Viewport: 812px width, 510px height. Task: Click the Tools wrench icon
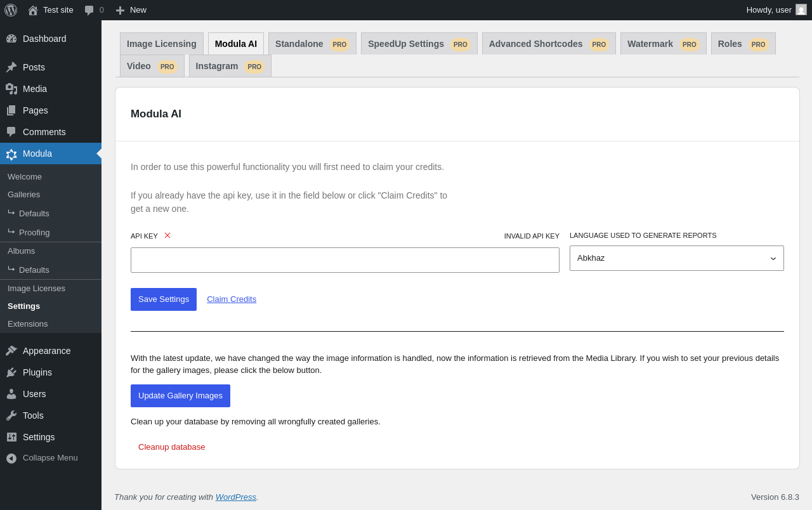click(11, 415)
